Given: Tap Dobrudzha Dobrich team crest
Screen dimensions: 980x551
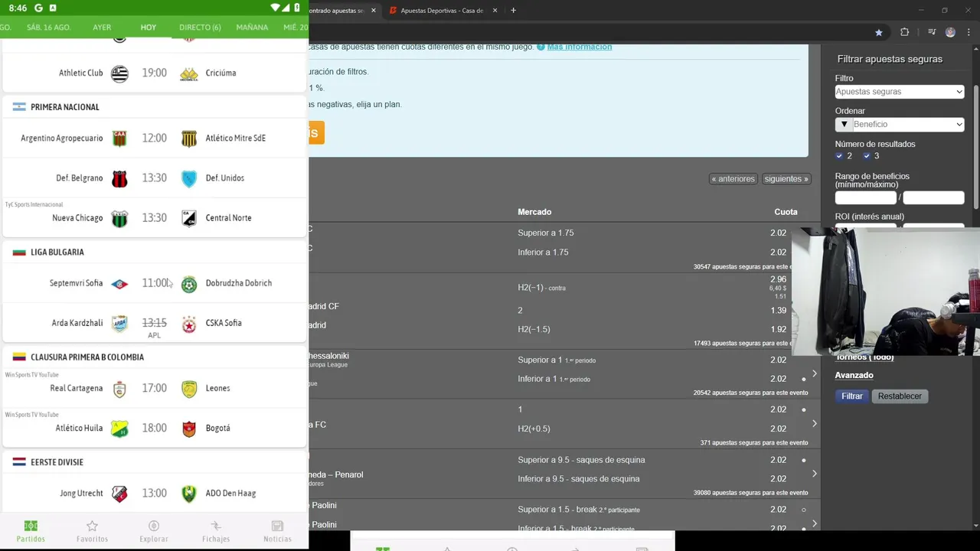Looking at the screenshot, I should (x=189, y=284).
